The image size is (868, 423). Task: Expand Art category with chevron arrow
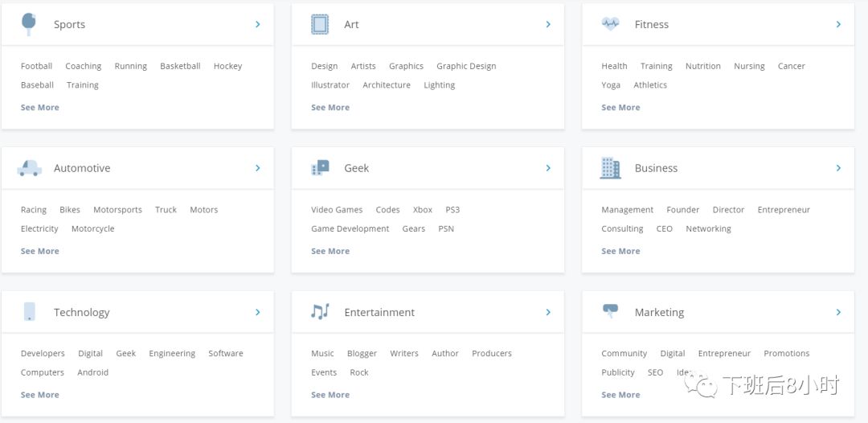pyautogui.click(x=548, y=24)
